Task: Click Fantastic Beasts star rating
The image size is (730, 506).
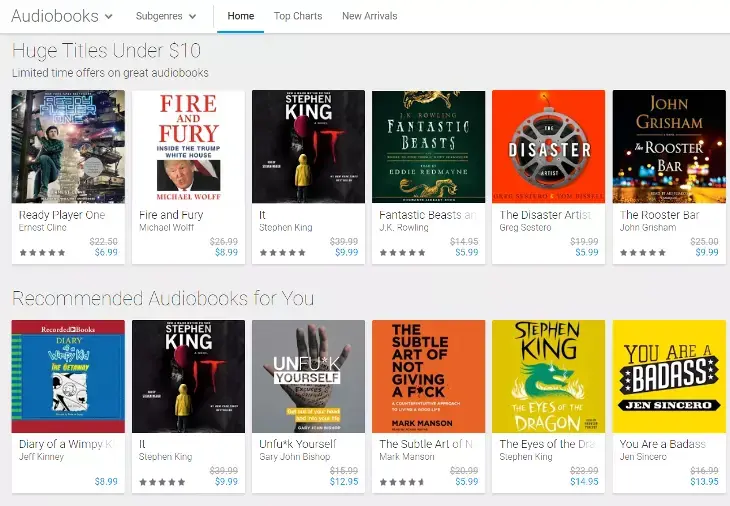Action: tap(403, 253)
